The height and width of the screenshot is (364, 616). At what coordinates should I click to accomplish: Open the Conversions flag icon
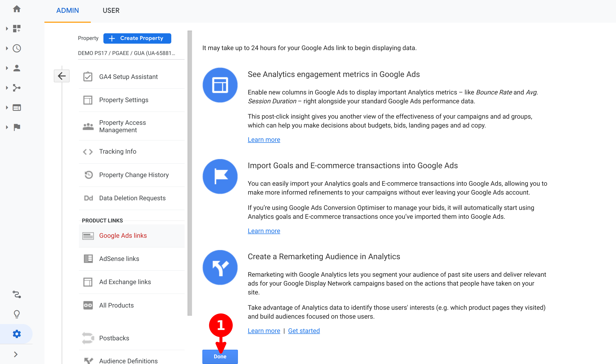coord(17,127)
